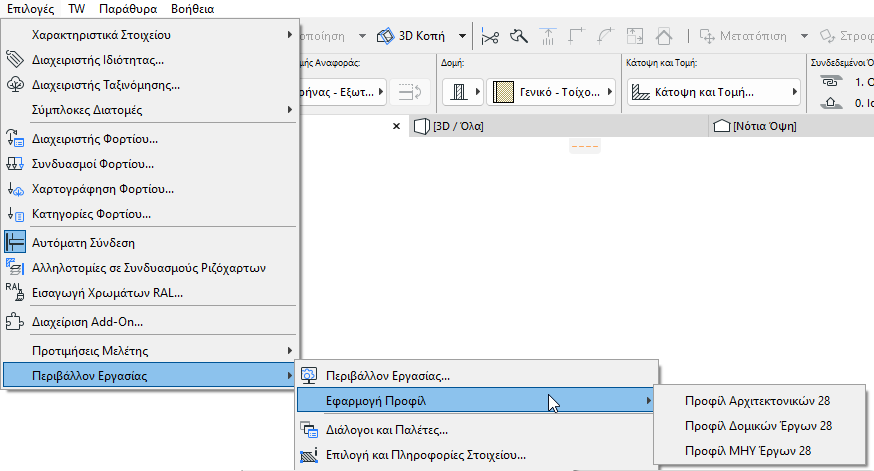This screenshot has height=471, width=874.
Task: Click the greyed Μετατόπιση button
Action: 744,36
